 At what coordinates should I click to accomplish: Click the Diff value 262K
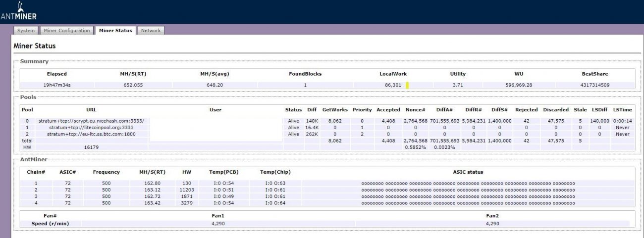[312, 134]
